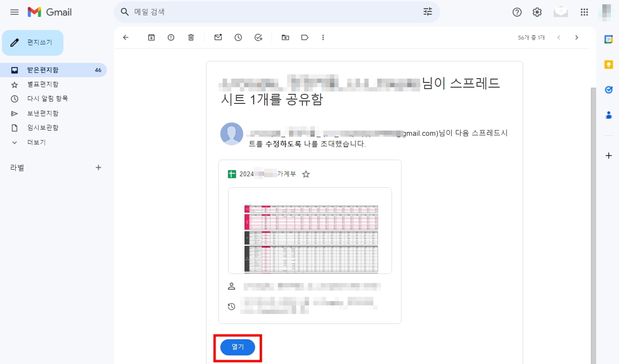Open the Google apps grid
The width and height of the screenshot is (619, 364).
point(584,12)
